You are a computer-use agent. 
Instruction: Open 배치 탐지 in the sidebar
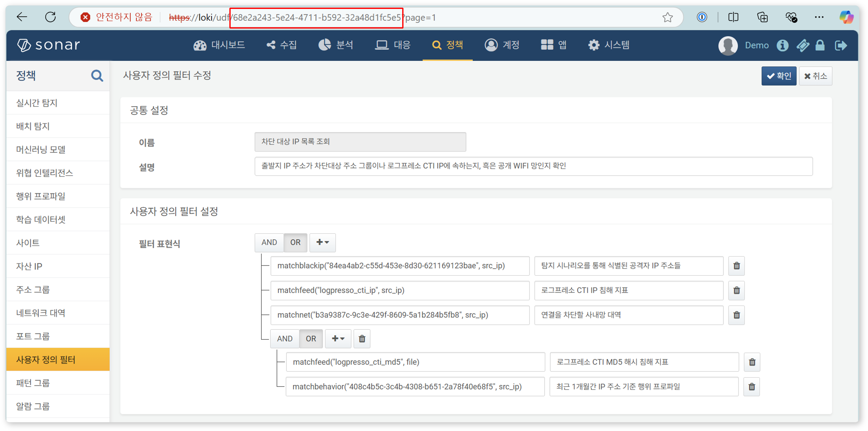tap(58, 126)
